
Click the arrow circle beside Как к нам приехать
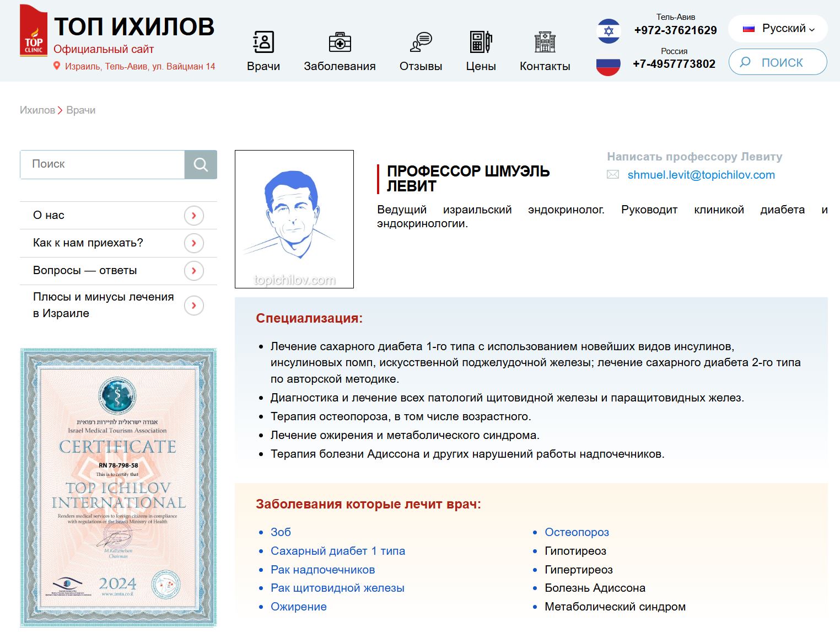[x=194, y=243]
